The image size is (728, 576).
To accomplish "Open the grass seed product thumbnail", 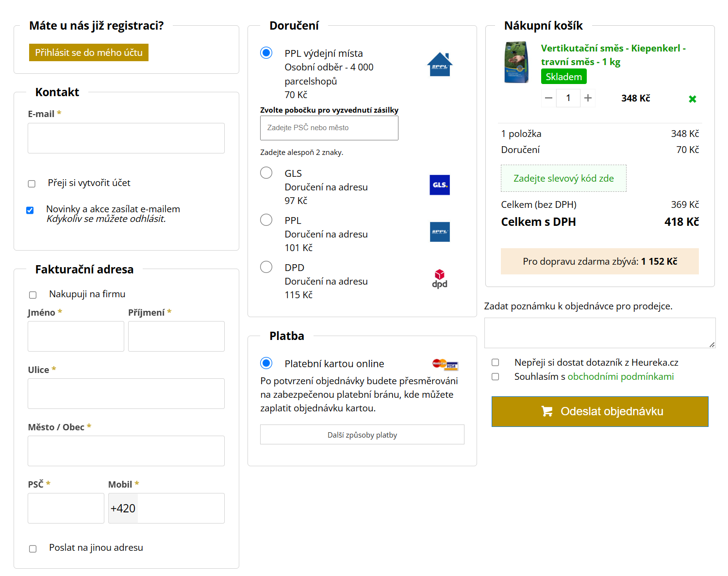I will [517, 62].
